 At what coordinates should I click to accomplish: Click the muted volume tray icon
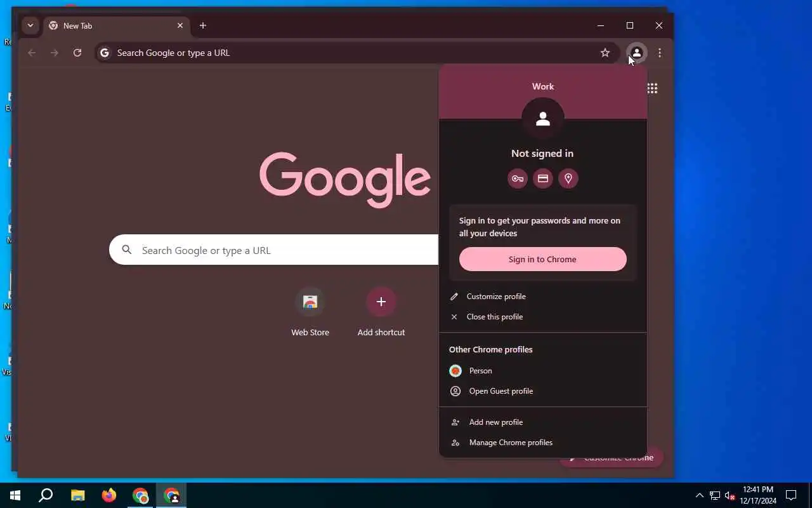(x=730, y=495)
